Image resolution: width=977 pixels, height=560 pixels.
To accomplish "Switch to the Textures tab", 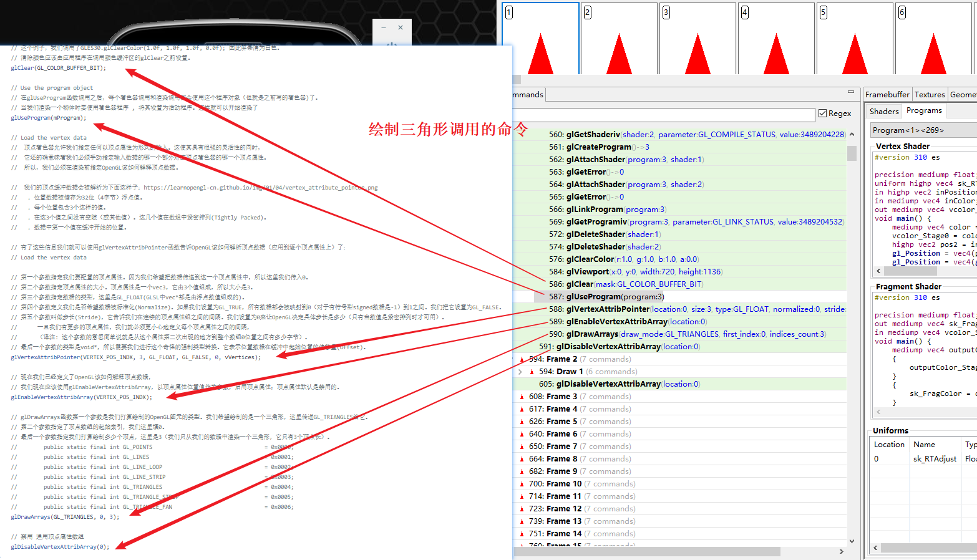I will [930, 94].
